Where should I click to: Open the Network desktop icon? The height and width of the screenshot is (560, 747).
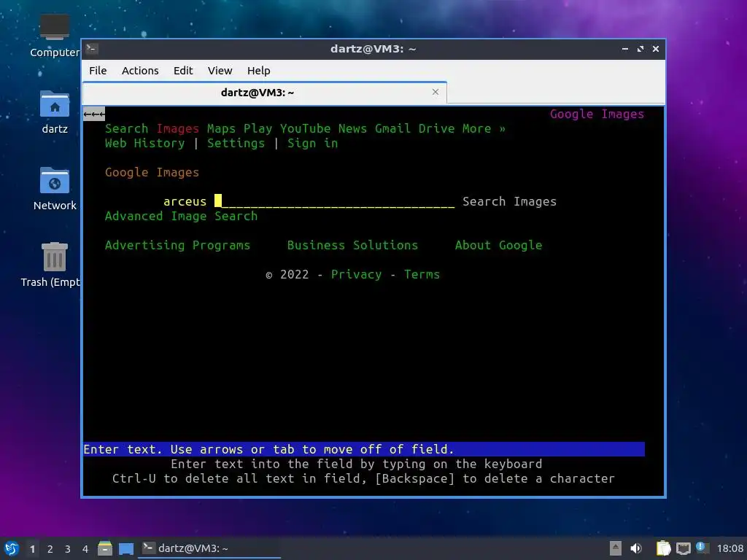tap(54, 189)
